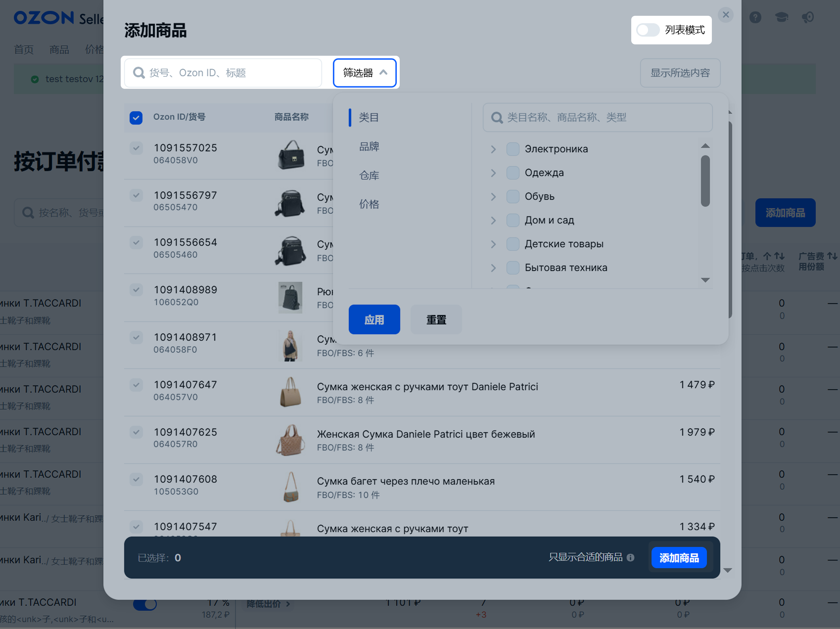Check the row for product 1091556797
Screen dimensions: 840x629
pos(136,195)
